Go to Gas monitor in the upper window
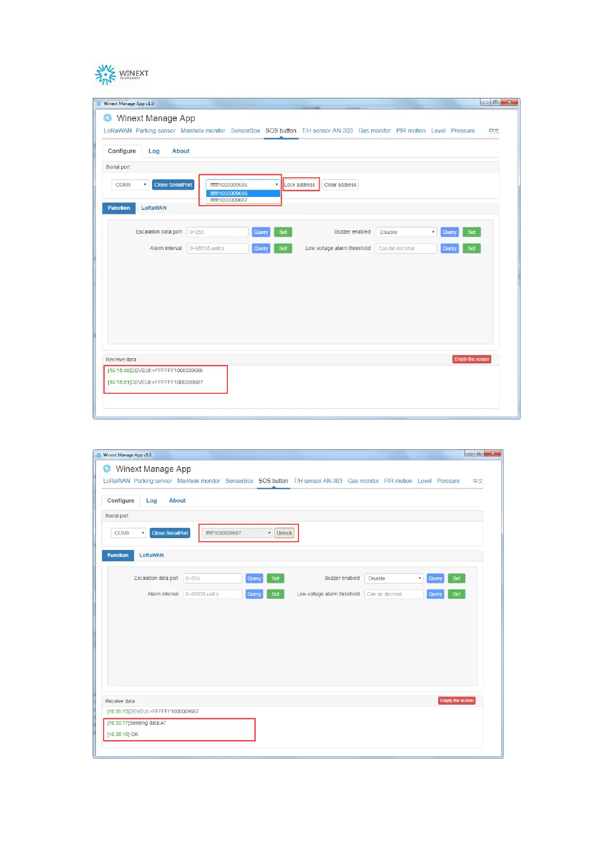 click(375, 131)
